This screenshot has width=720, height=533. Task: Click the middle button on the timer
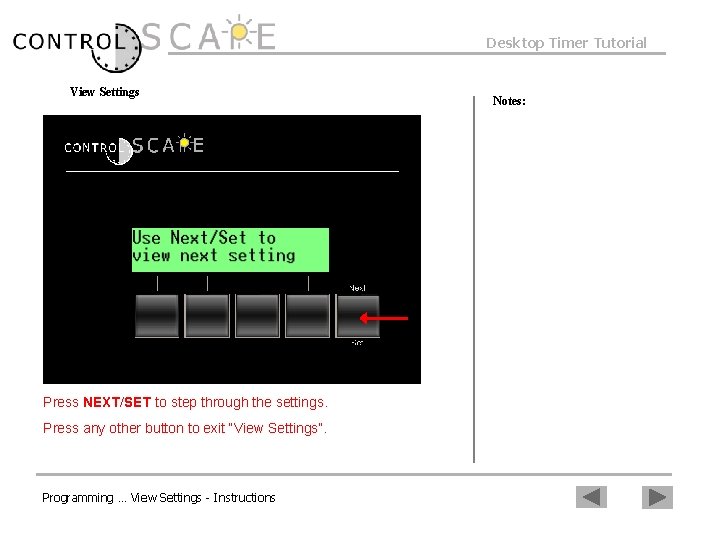coord(257,316)
